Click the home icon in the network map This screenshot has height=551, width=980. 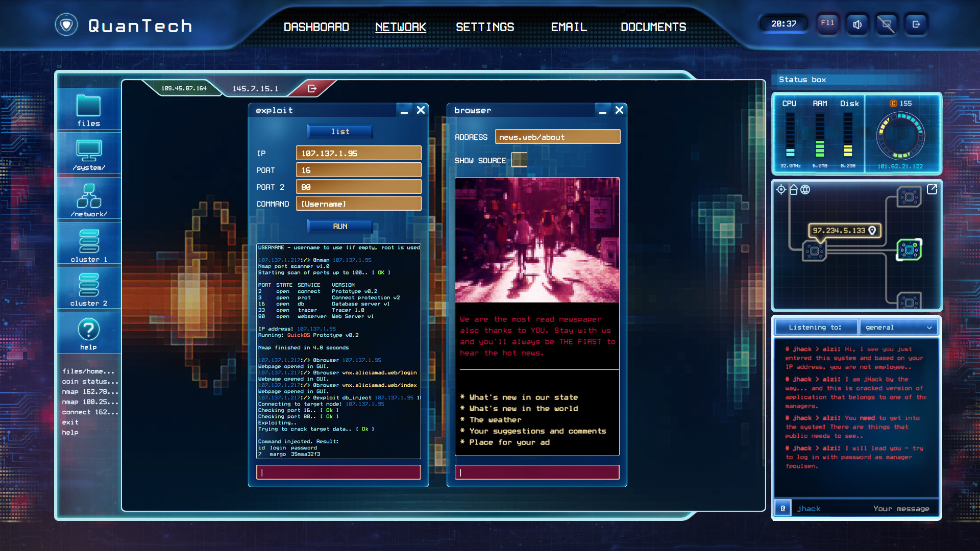pos(793,189)
